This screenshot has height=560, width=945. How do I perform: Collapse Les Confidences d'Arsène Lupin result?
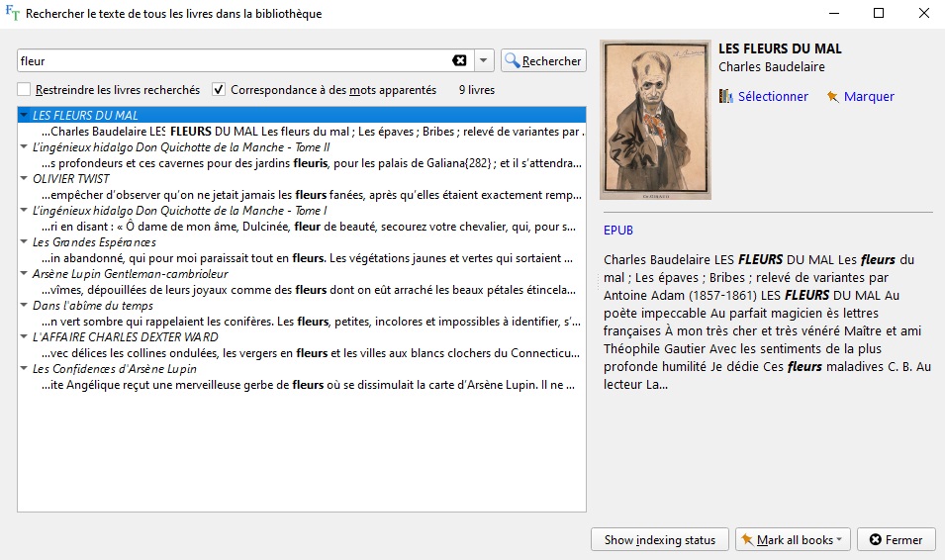(x=24, y=368)
